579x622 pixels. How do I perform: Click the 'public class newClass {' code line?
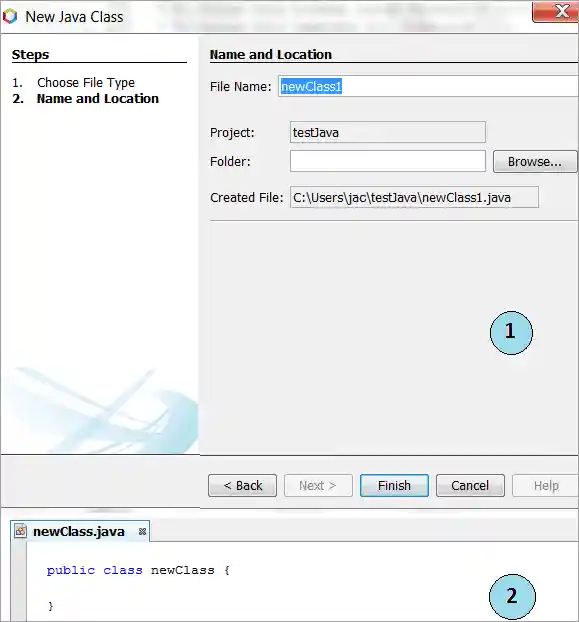(138, 570)
